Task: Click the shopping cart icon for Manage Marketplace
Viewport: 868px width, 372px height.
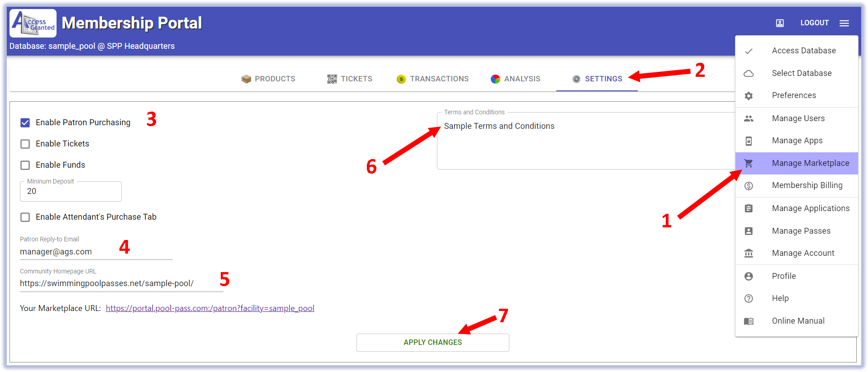Action: click(x=749, y=163)
